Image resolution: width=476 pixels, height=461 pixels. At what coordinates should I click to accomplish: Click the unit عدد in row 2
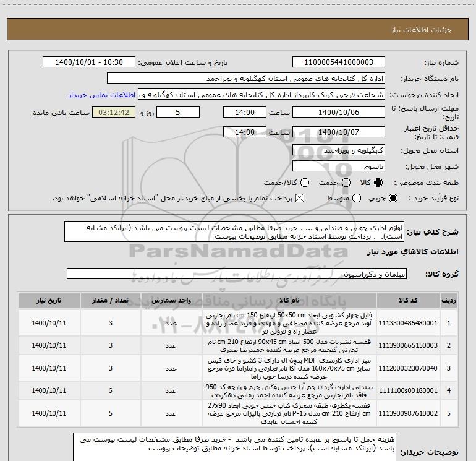[171, 345]
